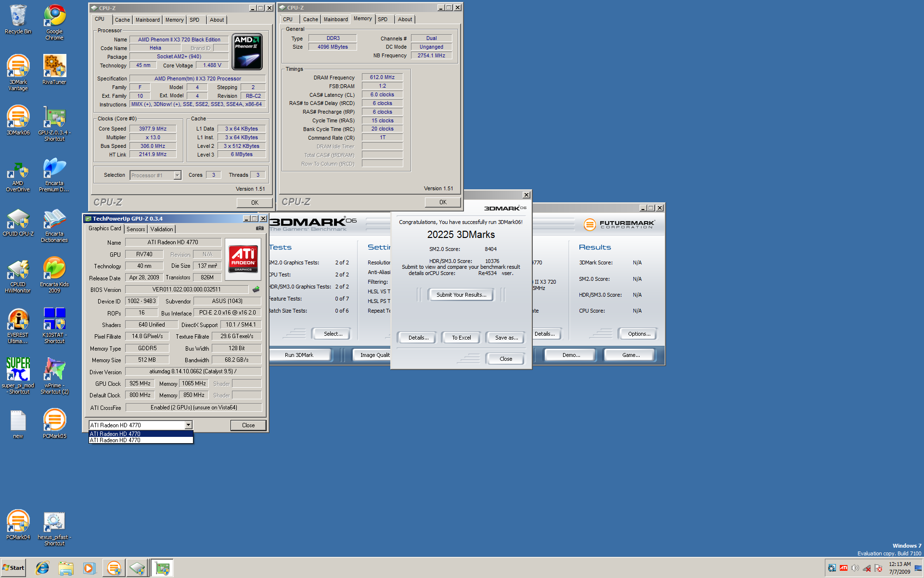The width and height of the screenshot is (924, 578).
Task: Click the AMD Phenom II logo image
Action: point(247,52)
